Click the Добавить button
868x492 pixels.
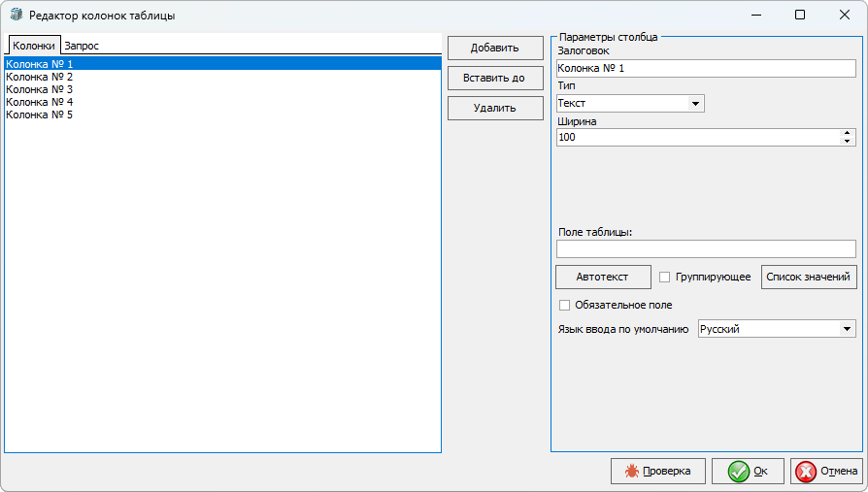pos(495,49)
